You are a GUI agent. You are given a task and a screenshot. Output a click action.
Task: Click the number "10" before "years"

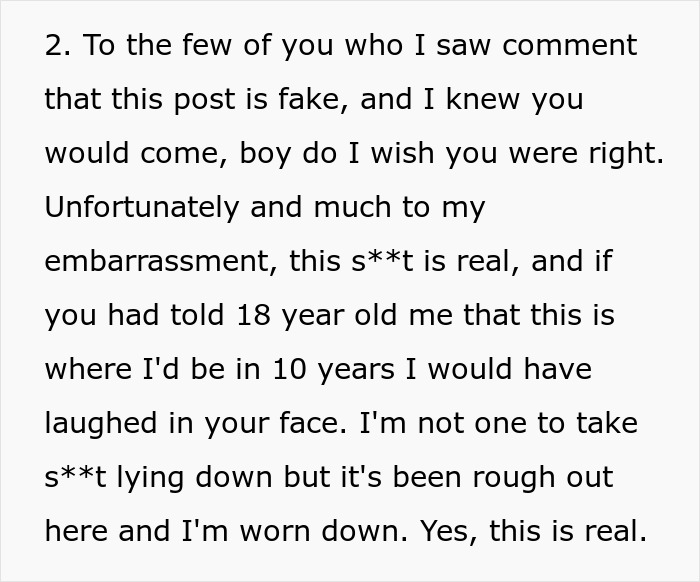coord(281,369)
